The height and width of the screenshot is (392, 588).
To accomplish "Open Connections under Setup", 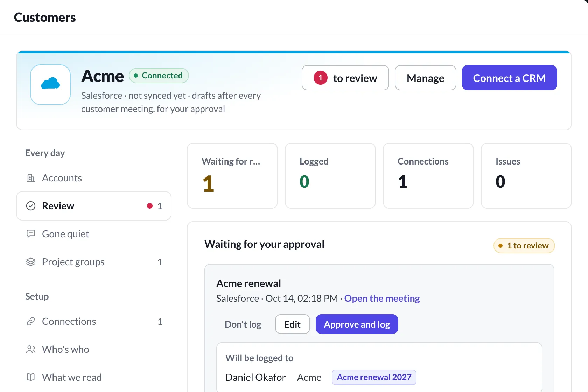I will pyautogui.click(x=94, y=321).
